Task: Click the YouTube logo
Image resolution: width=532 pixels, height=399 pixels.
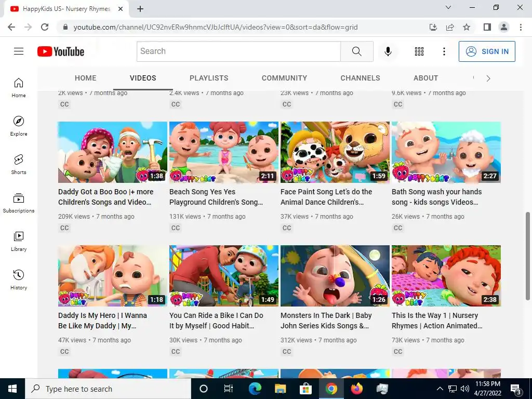Action: [61, 51]
